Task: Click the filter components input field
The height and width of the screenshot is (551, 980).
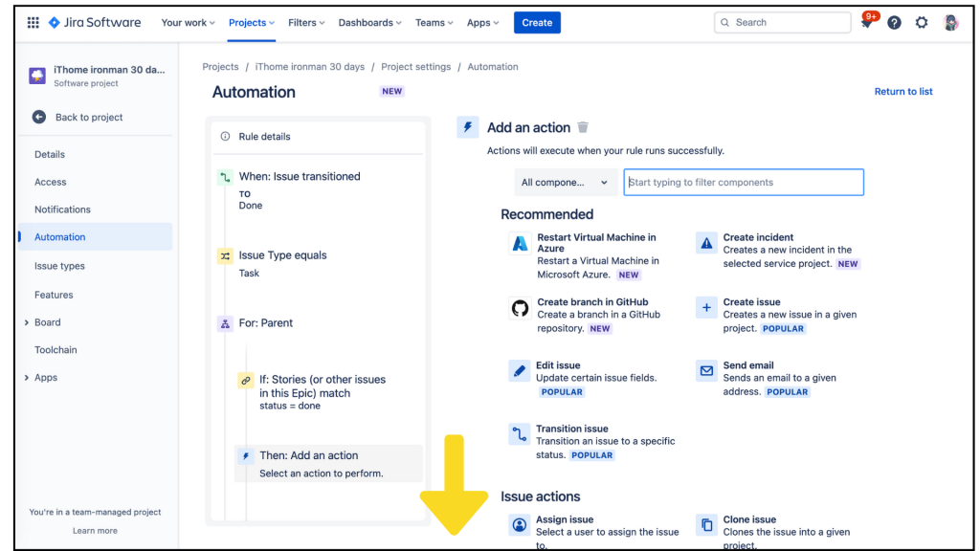Action: coord(744,183)
